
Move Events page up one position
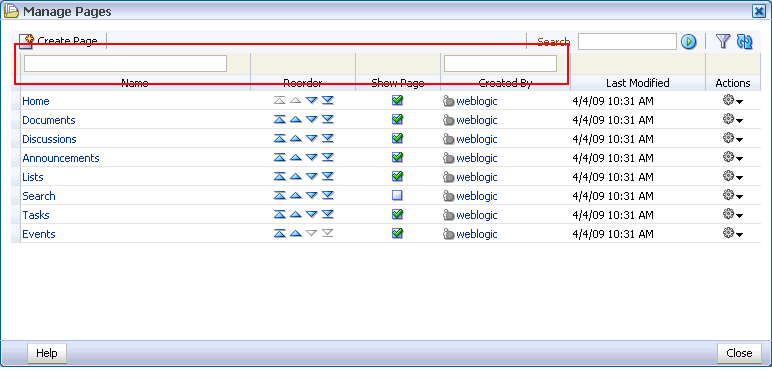[x=295, y=234]
